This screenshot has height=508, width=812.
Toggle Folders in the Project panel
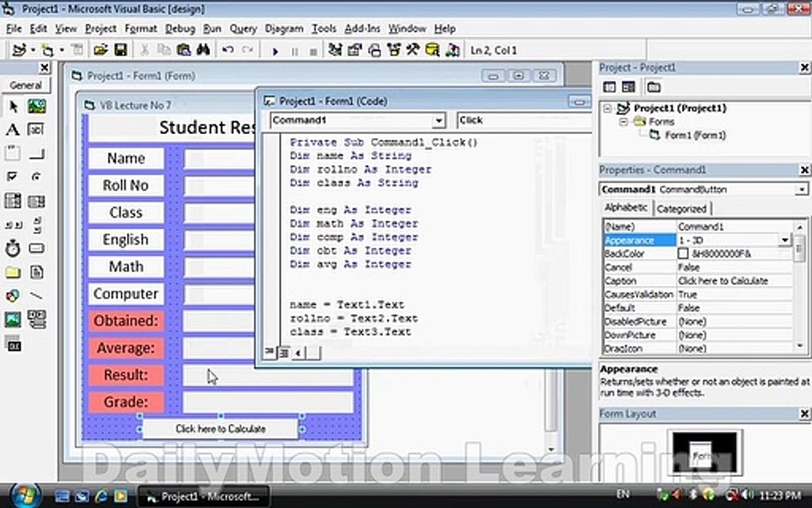tap(653, 87)
